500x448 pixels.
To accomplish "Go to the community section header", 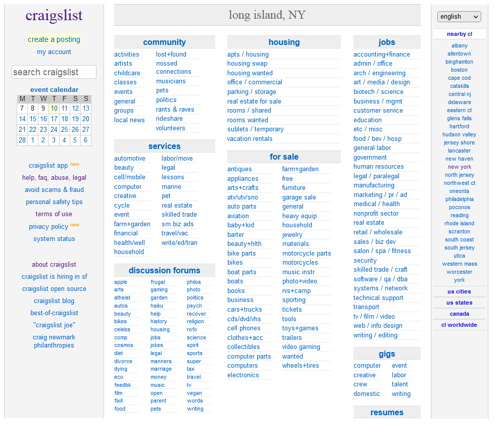I will pyautogui.click(x=164, y=42).
